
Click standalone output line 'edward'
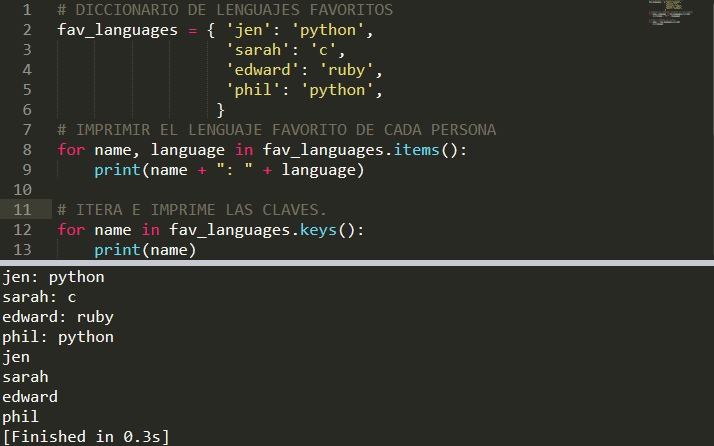(30, 397)
